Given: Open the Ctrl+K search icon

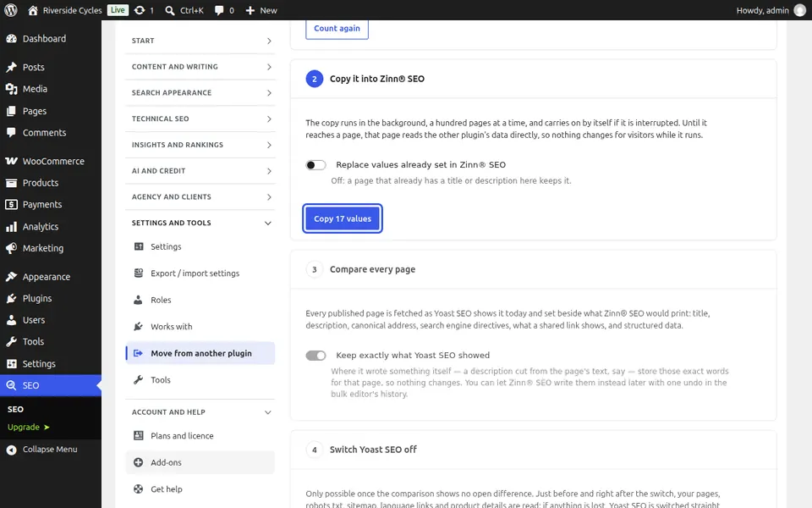Looking at the screenshot, I should coord(169,10).
